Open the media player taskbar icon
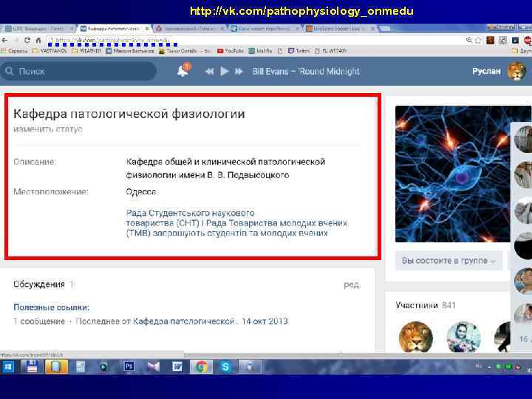Image resolution: width=532 pixels, height=399 pixels. [104, 366]
